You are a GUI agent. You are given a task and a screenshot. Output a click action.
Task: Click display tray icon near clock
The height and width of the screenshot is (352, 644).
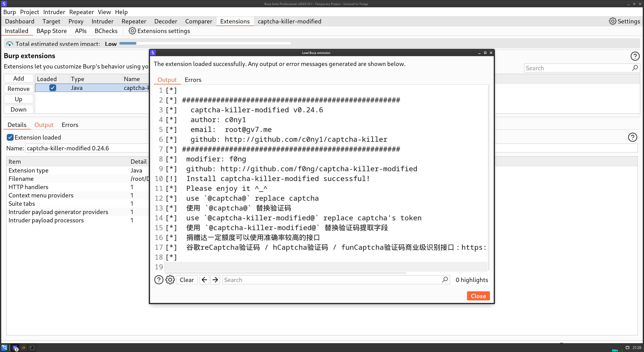pyautogui.click(x=627, y=348)
